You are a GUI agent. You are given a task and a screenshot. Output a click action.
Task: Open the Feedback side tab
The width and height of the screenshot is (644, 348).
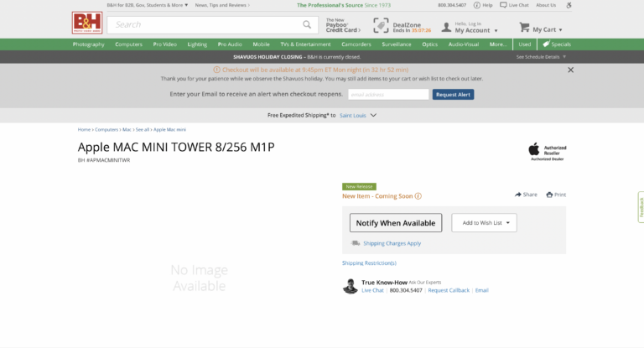click(641, 207)
